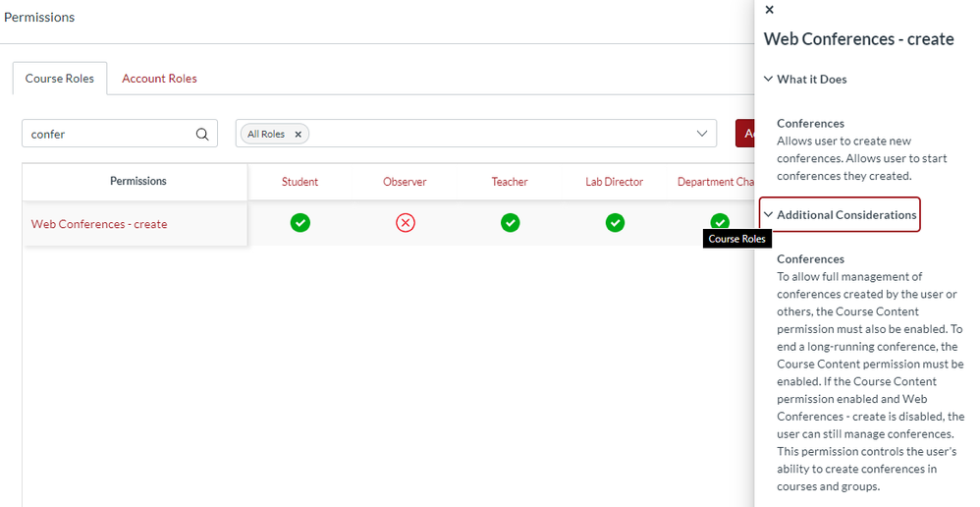Open the Web Conferences - create permission link

[x=99, y=224]
